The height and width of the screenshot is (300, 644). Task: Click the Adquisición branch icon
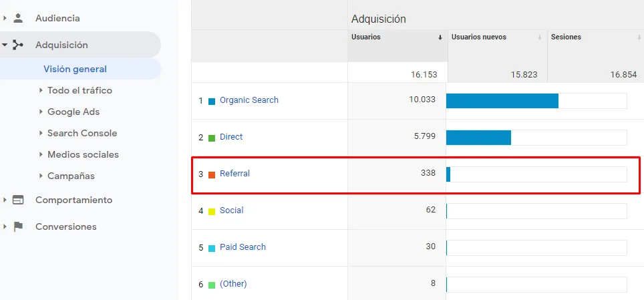pos(18,45)
